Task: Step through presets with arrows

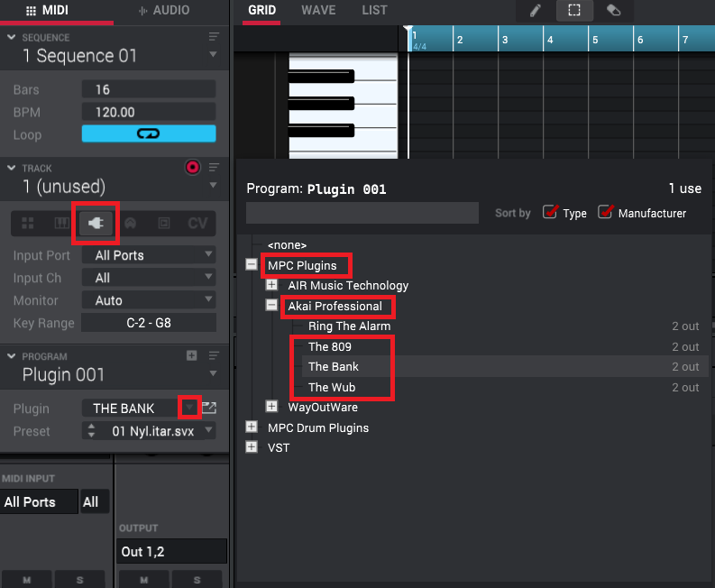Action: (x=91, y=430)
